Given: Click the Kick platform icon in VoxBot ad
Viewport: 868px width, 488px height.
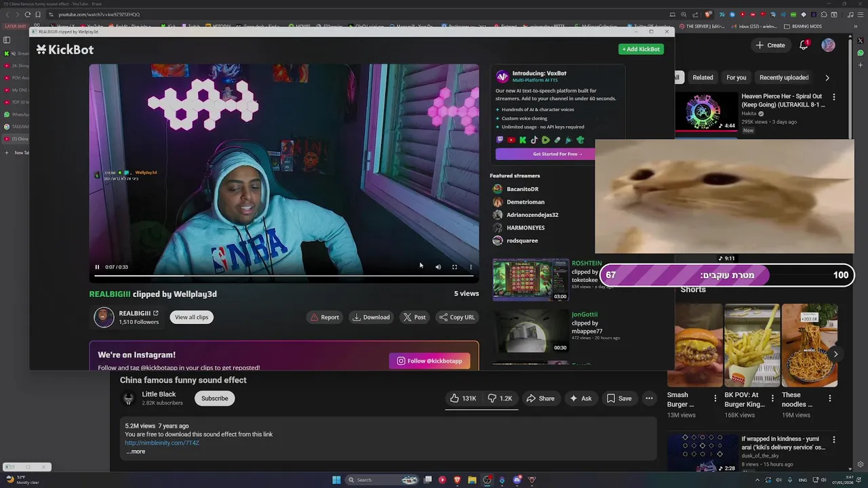Looking at the screenshot, I should tap(523, 140).
